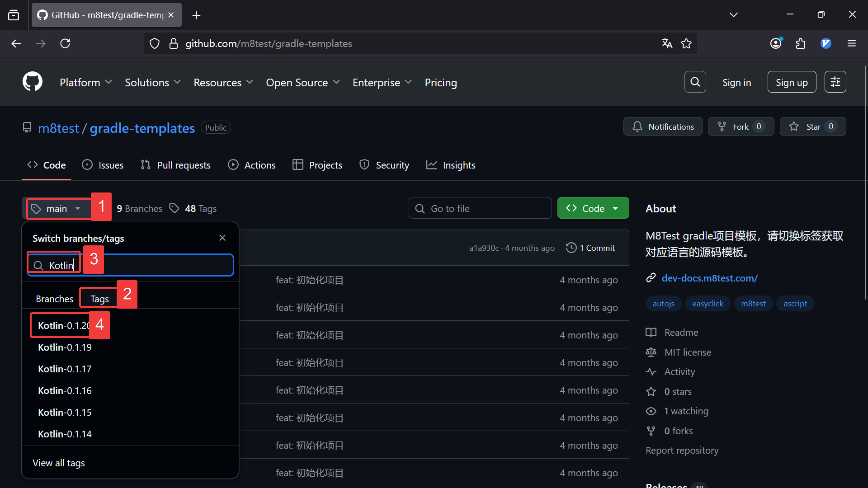The image size is (868, 488).
Task: Click the browser translate page icon
Action: click(x=667, y=43)
